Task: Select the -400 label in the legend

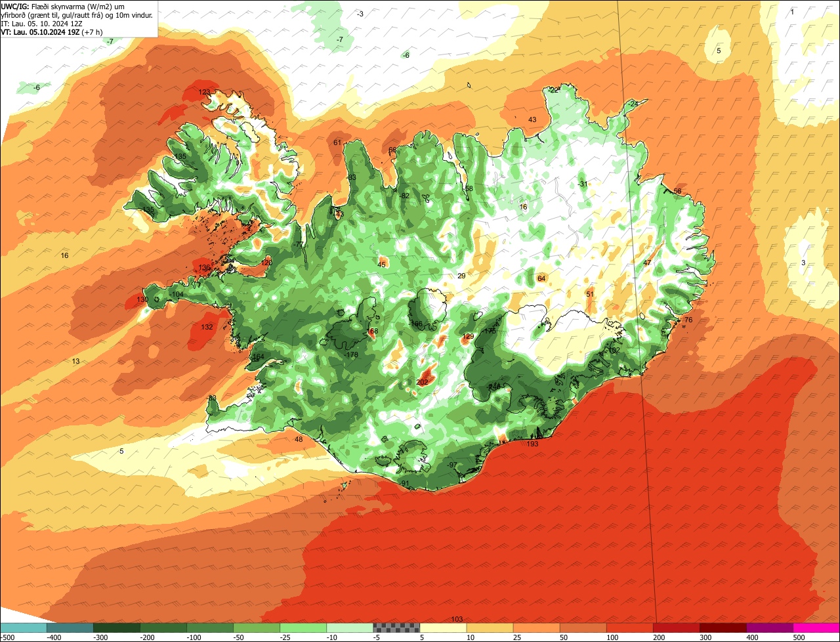Action: 54,637
